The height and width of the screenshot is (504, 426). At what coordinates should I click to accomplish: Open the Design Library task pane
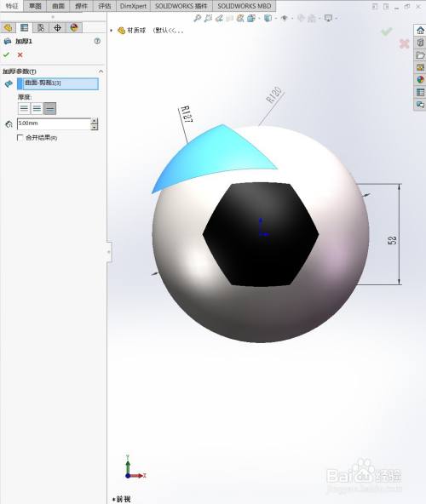point(420,43)
